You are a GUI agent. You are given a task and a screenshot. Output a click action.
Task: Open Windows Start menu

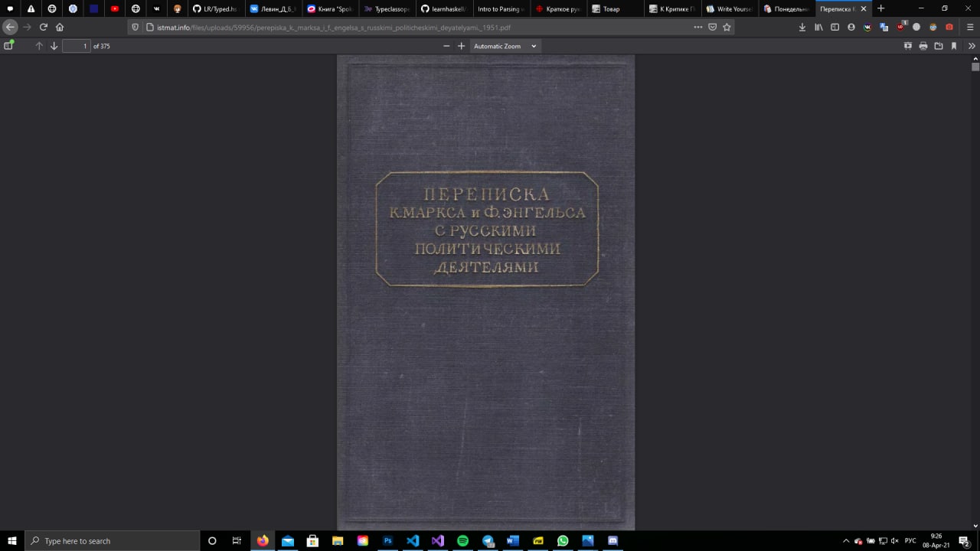pyautogui.click(x=12, y=540)
